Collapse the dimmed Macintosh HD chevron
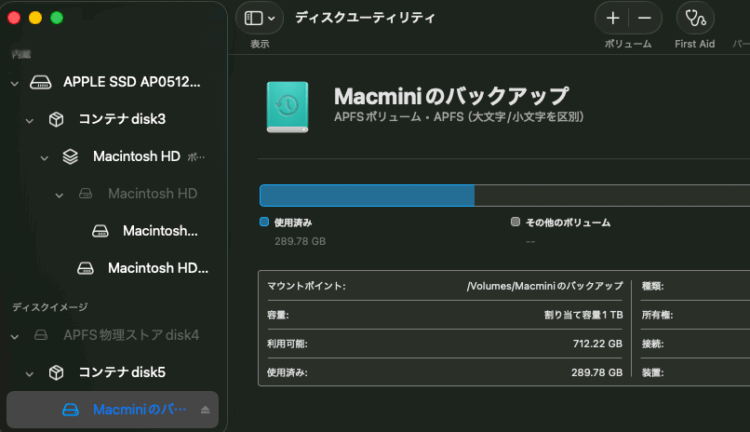The height and width of the screenshot is (432, 750). [x=59, y=195]
